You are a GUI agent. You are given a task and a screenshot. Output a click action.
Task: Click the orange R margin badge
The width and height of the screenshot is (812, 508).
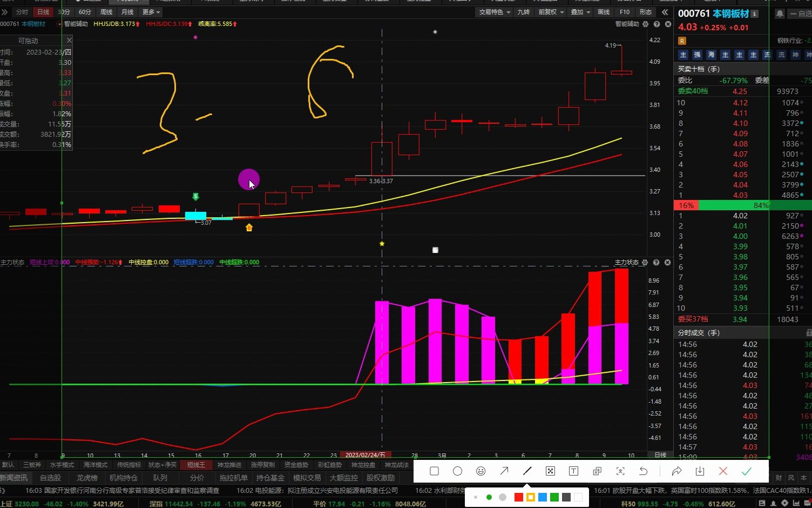(x=682, y=41)
